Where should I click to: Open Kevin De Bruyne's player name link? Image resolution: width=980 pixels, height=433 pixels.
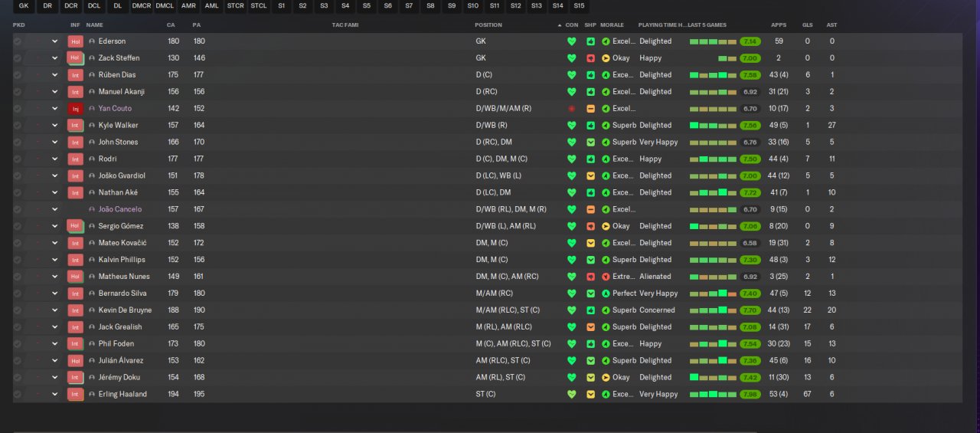tap(125, 310)
